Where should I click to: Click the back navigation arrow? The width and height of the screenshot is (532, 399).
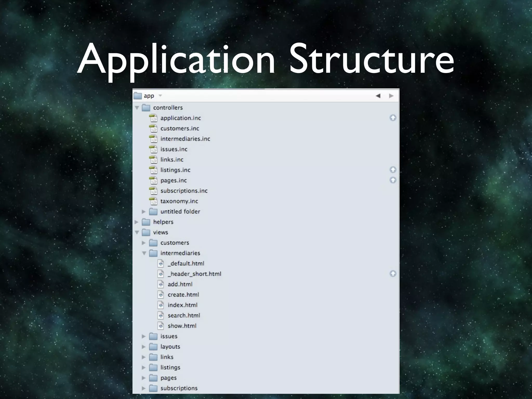click(378, 96)
